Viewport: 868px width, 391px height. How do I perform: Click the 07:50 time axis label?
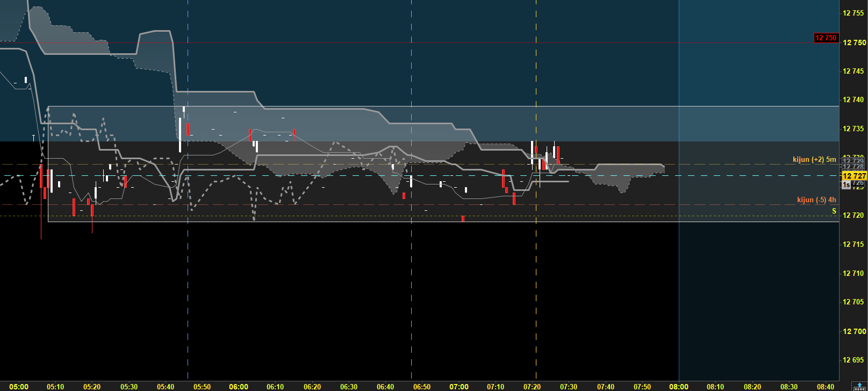pyautogui.click(x=642, y=387)
